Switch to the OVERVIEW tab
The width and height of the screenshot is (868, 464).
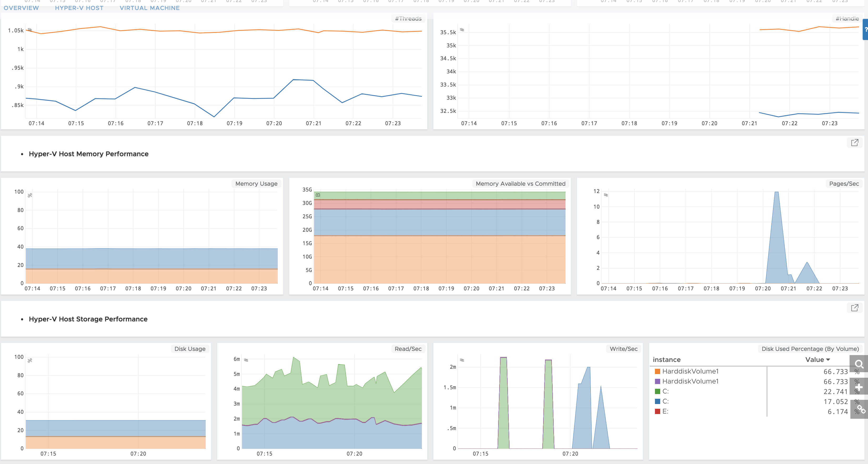[21, 8]
